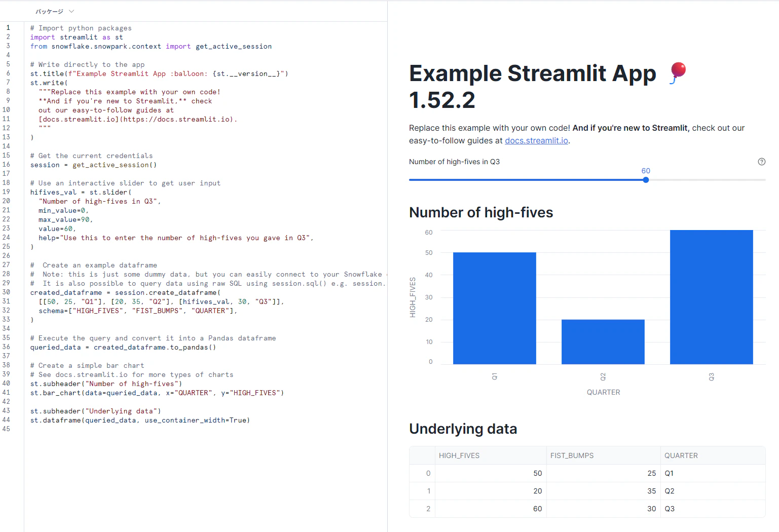779x532 pixels.
Task: Select the Q3 bar in the chart
Action: (712, 297)
